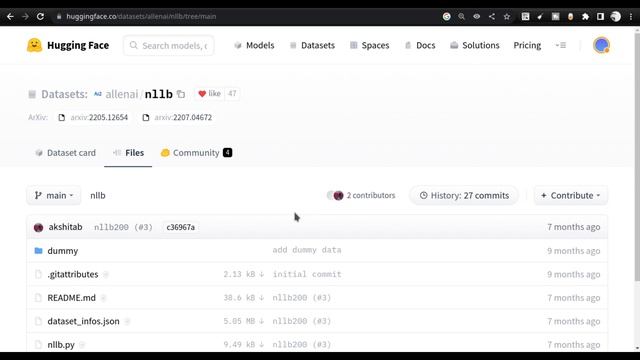Open the Extensions puzzle piece icon
This screenshot has height=360, width=640.
(x=585, y=16)
